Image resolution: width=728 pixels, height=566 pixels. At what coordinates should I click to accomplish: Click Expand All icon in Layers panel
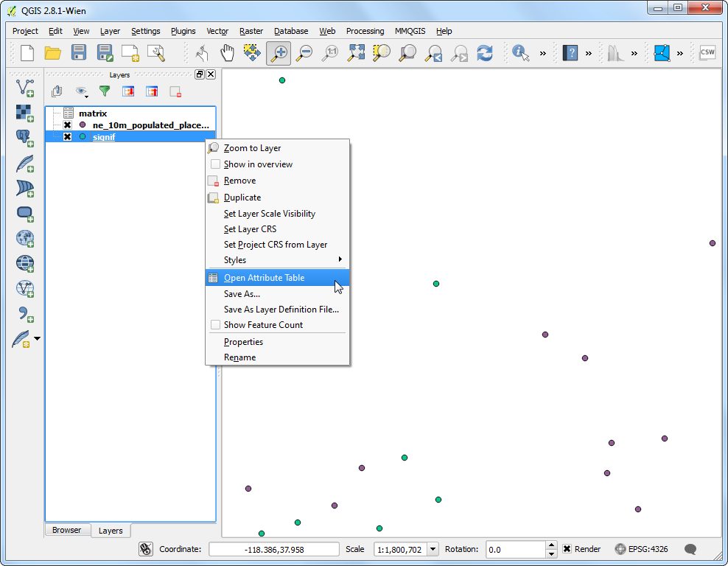[x=129, y=91]
